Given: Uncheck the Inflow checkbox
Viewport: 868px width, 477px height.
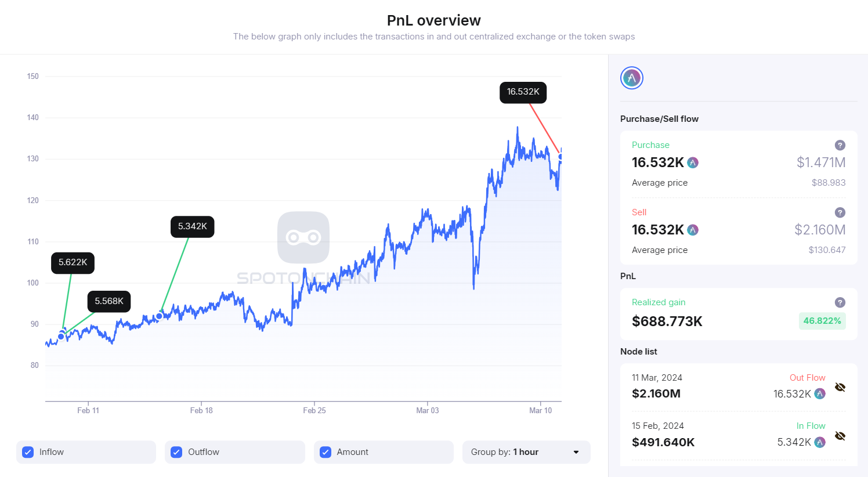Looking at the screenshot, I should [x=28, y=452].
